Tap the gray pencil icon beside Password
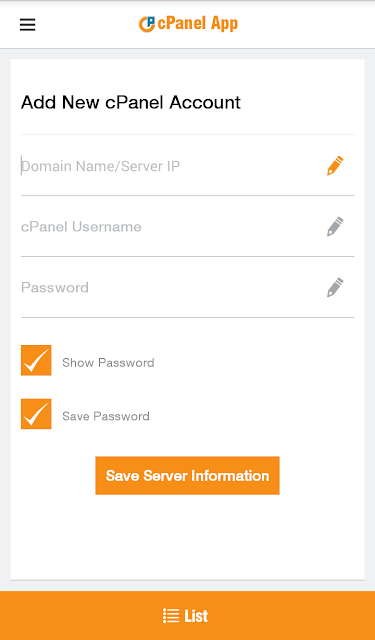Image resolution: width=375 pixels, height=640 pixels. (x=335, y=287)
